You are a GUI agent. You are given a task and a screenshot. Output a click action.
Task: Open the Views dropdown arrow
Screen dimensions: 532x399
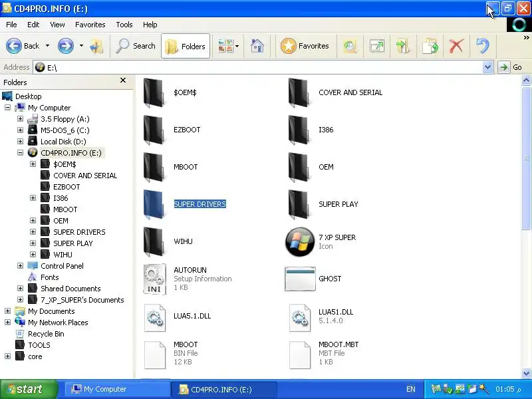point(237,46)
